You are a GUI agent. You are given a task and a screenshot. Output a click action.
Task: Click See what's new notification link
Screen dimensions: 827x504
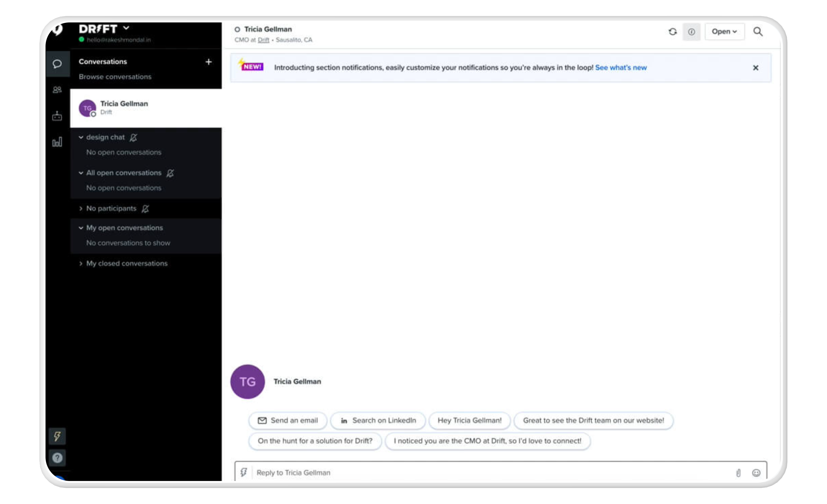tap(621, 67)
